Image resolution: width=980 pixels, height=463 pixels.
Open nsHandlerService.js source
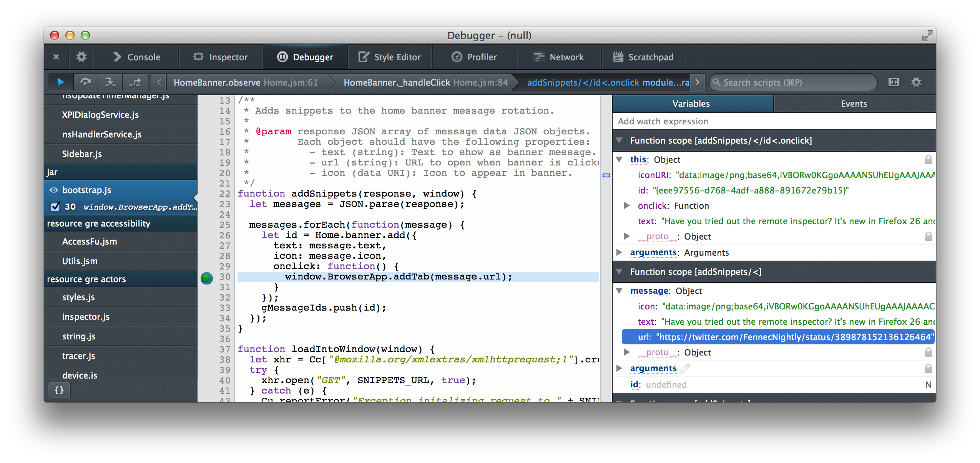coord(121,134)
